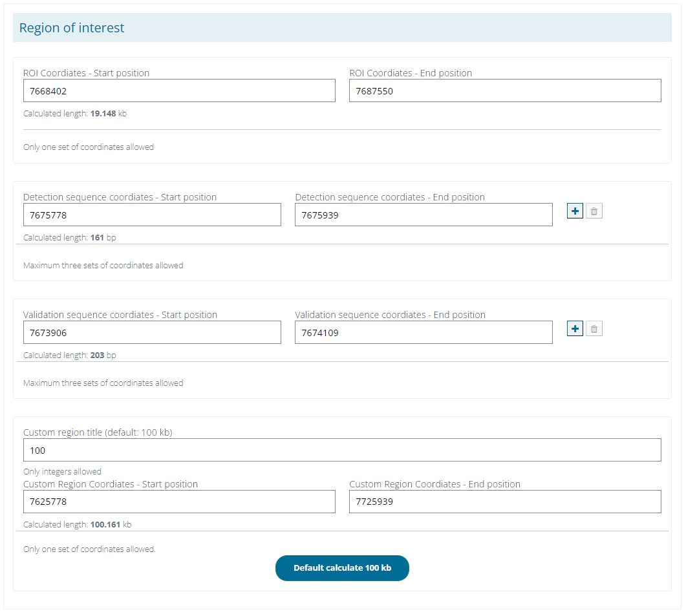Click the add icon for detection sequence coordinates
The width and height of the screenshot is (686, 616).
[x=575, y=211]
